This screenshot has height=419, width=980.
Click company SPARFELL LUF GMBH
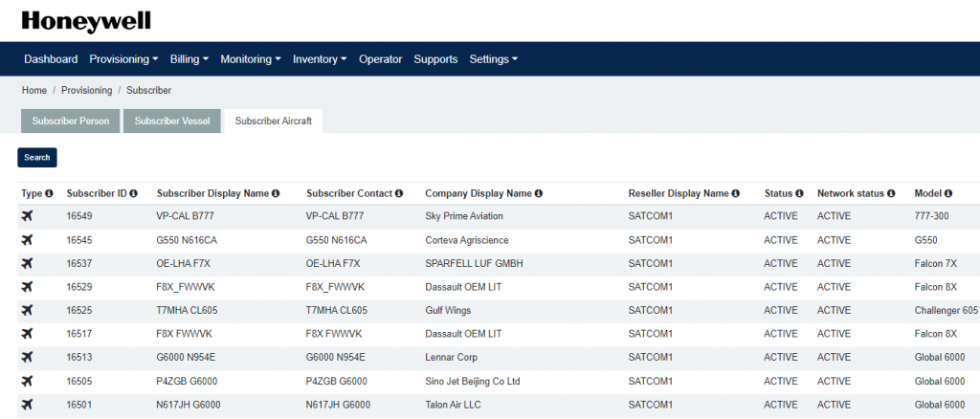[x=474, y=263]
